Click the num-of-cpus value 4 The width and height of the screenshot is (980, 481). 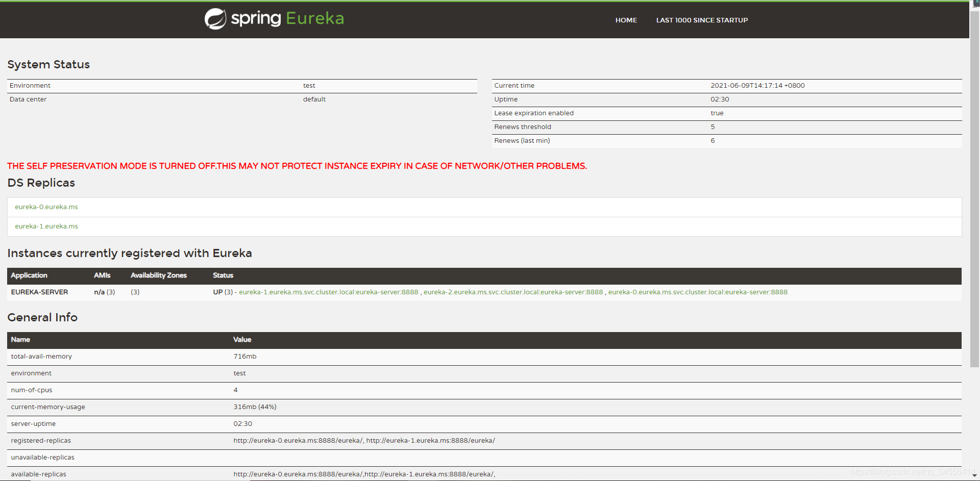(x=235, y=390)
